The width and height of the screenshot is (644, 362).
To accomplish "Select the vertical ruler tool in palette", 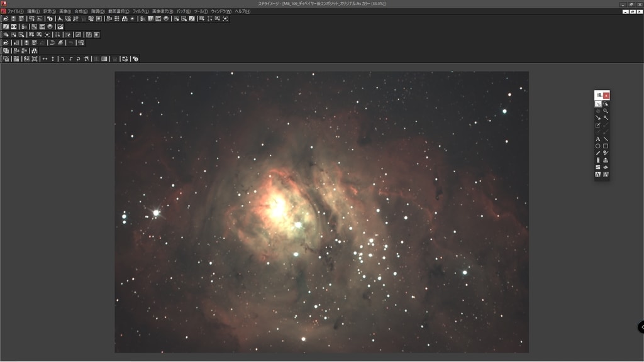I will click(598, 160).
